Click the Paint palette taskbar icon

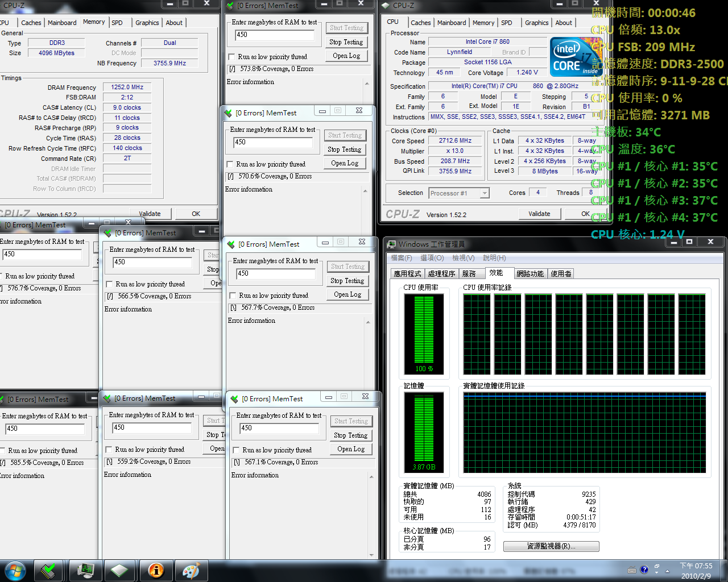coord(191,570)
